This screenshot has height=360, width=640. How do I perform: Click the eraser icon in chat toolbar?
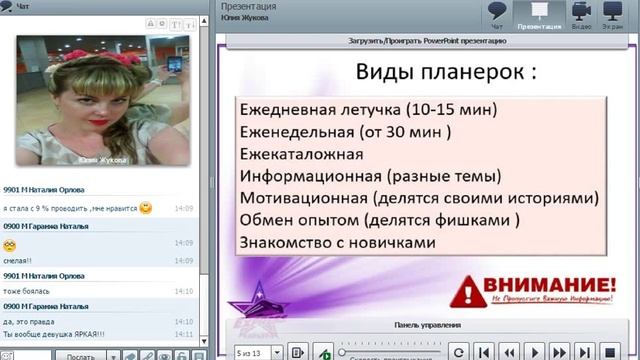(x=130, y=356)
